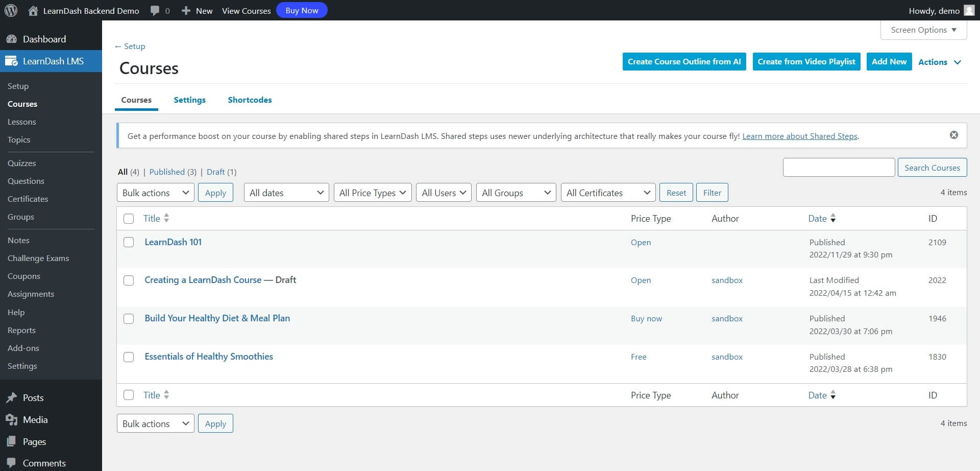Click the Pages icon in sidebar
Image resolution: width=980 pixels, height=471 pixels.
(x=11, y=442)
